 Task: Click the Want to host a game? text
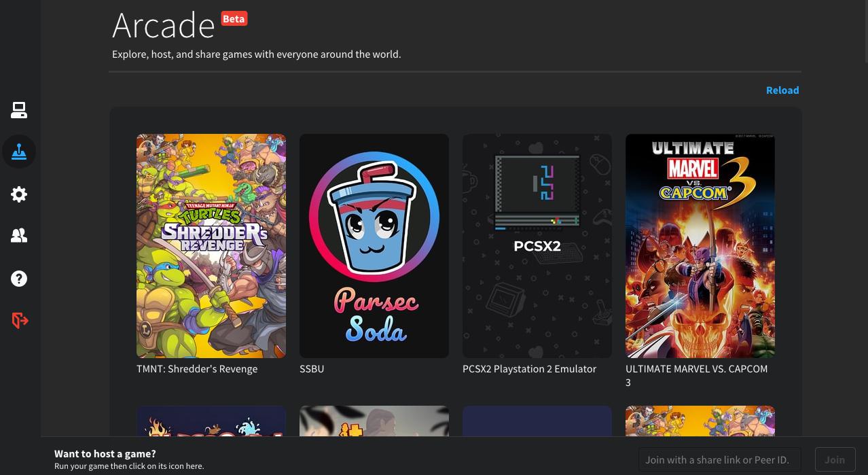(105, 454)
